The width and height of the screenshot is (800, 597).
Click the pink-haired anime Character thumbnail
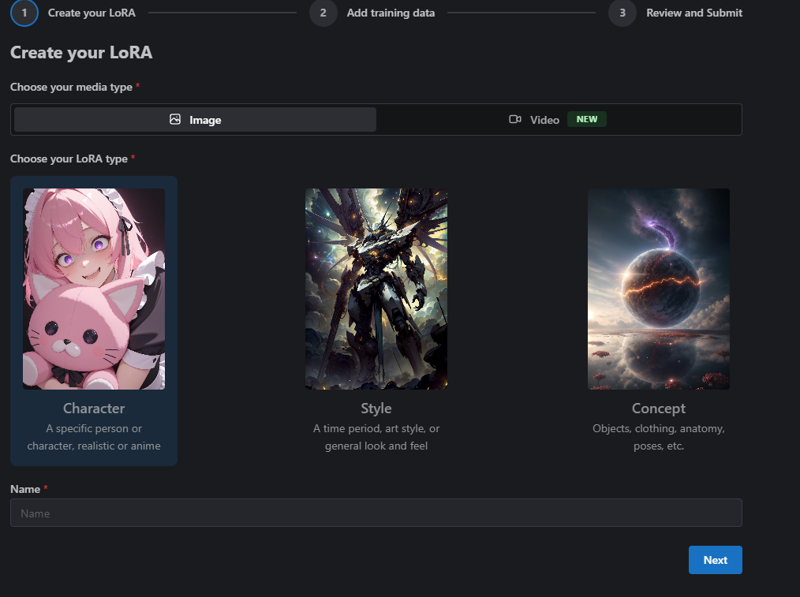pos(94,289)
